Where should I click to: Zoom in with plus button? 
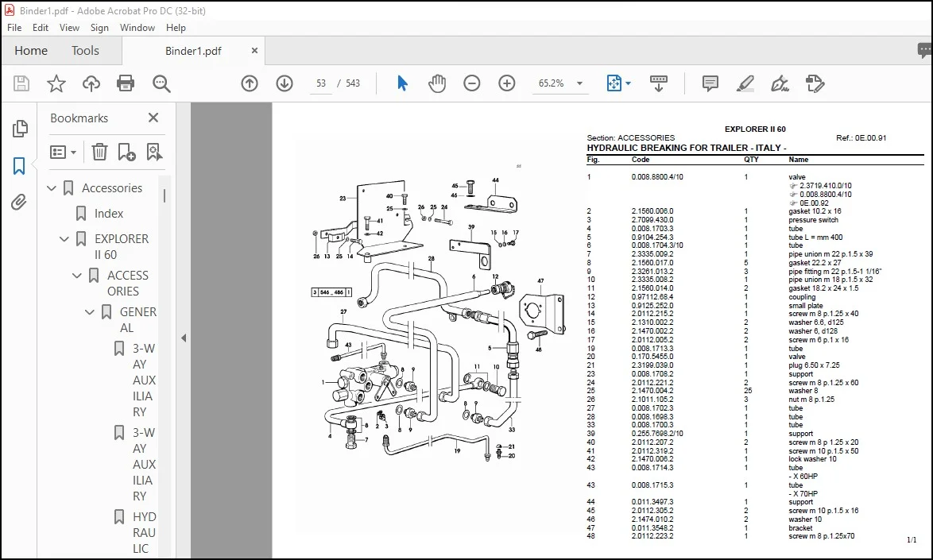coord(507,83)
